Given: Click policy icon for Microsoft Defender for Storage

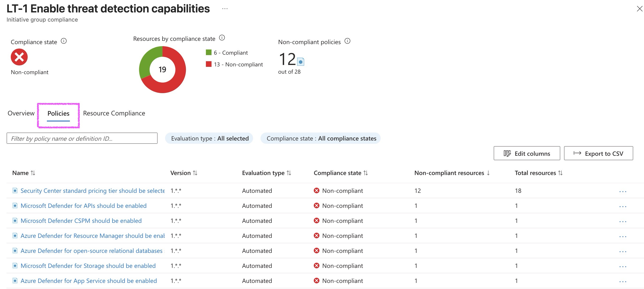Looking at the screenshot, I should (x=15, y=266).
